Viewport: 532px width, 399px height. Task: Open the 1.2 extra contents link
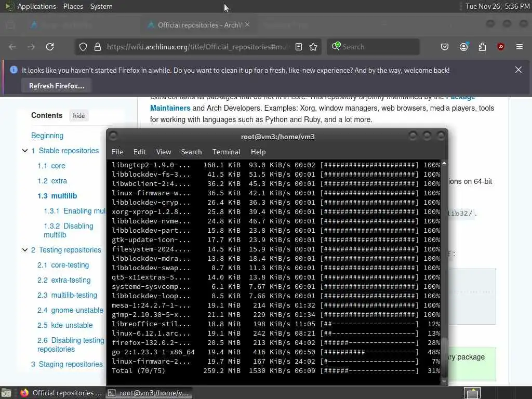click(x=52, y=181)
